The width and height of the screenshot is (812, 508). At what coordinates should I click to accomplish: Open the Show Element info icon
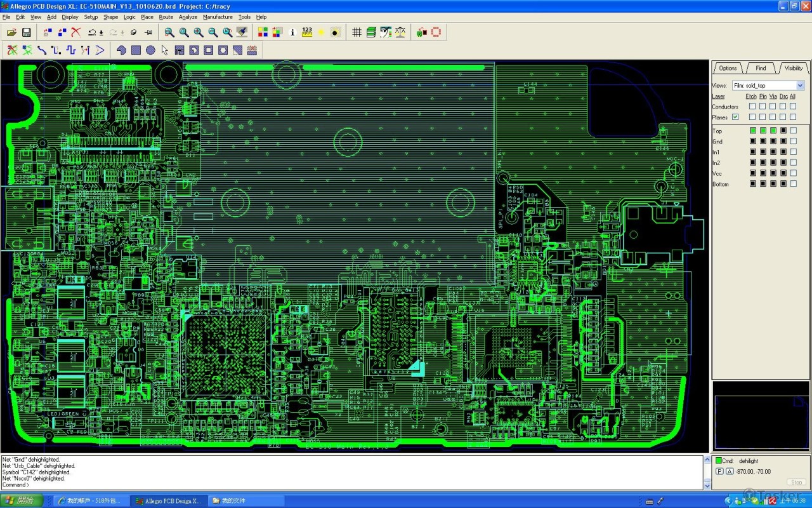point(292,32)
